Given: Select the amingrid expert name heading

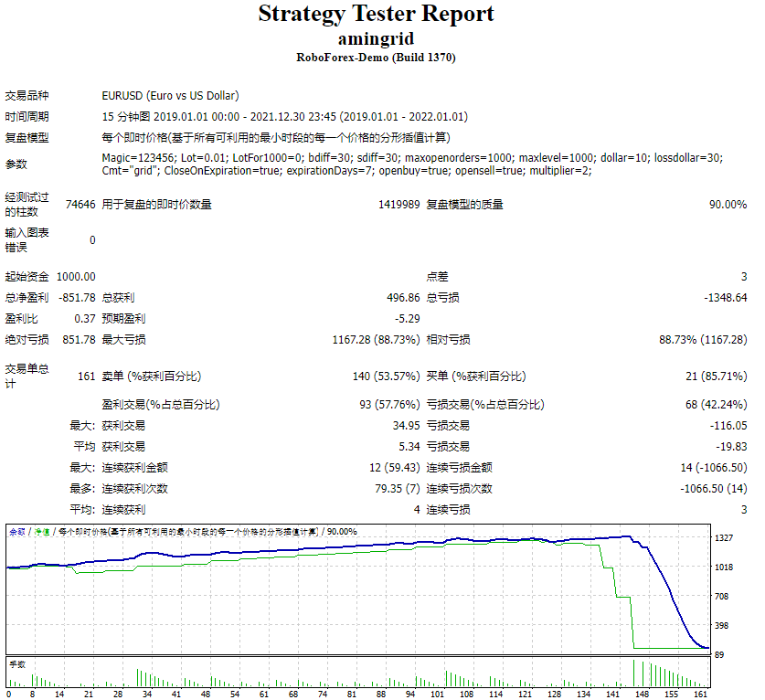Looking at the screenshot, I should coord(376,38).
